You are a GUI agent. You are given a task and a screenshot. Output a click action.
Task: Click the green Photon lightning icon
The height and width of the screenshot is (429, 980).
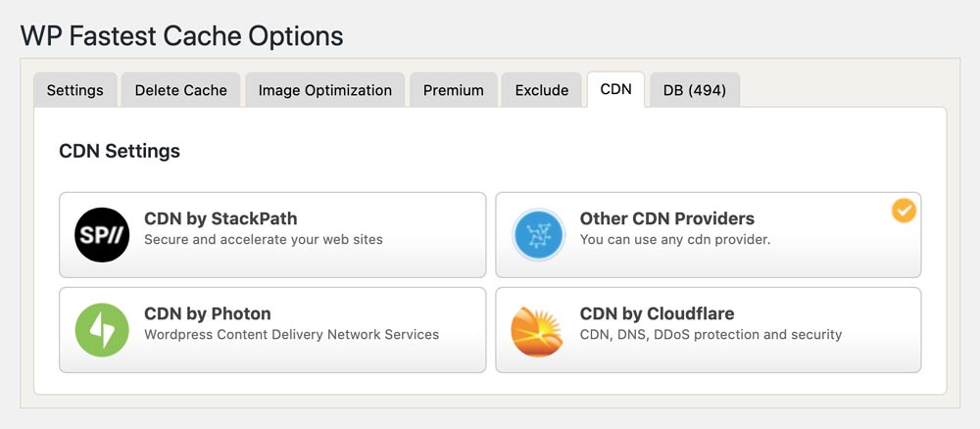point(102,330)
